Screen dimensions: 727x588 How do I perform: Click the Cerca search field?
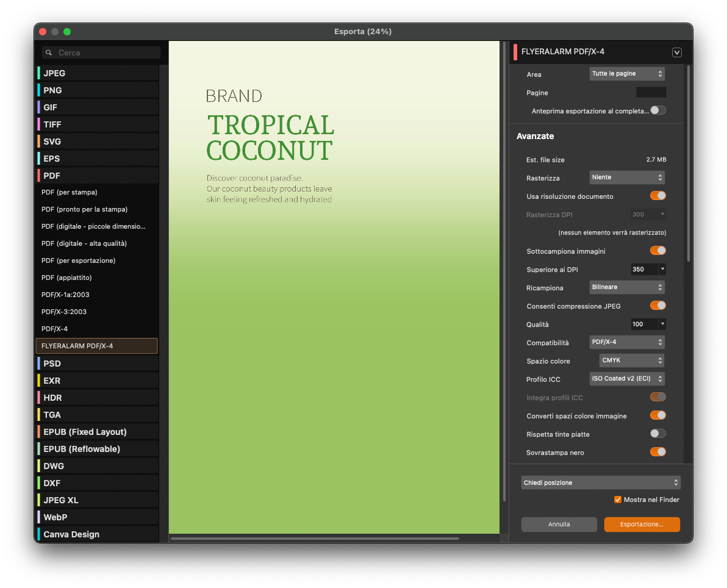pos(101,53)
